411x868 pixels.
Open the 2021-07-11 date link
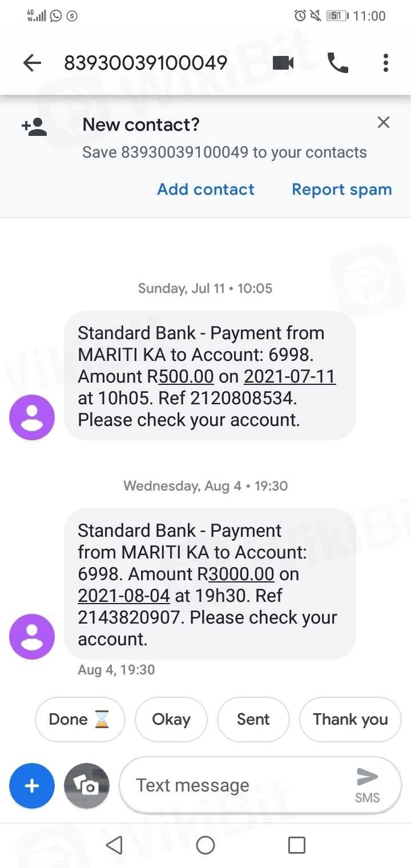click(290, 377)
